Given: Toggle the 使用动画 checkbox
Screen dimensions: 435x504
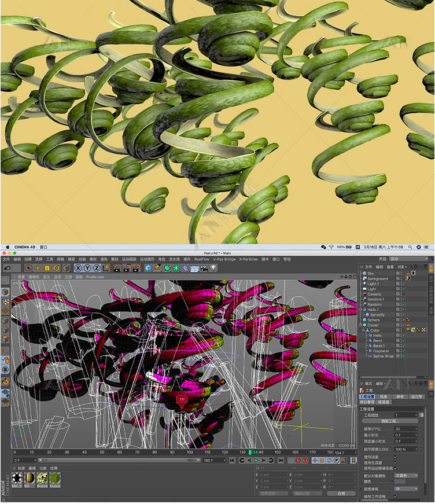Looking at the screenshot, I should [x=396, y=457].
